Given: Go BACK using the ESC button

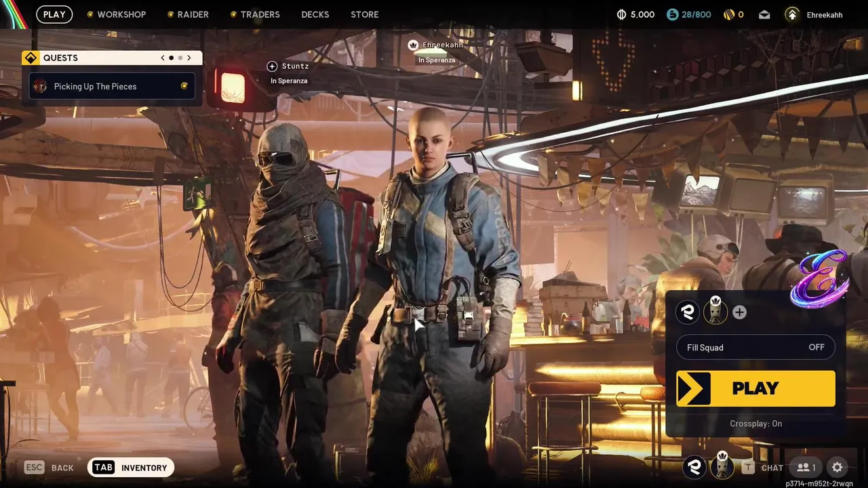Looking at the screenshot, I should (49, 468).
